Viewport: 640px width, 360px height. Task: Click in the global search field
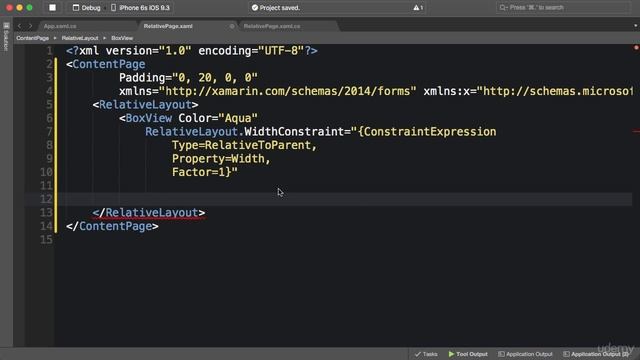563,8
